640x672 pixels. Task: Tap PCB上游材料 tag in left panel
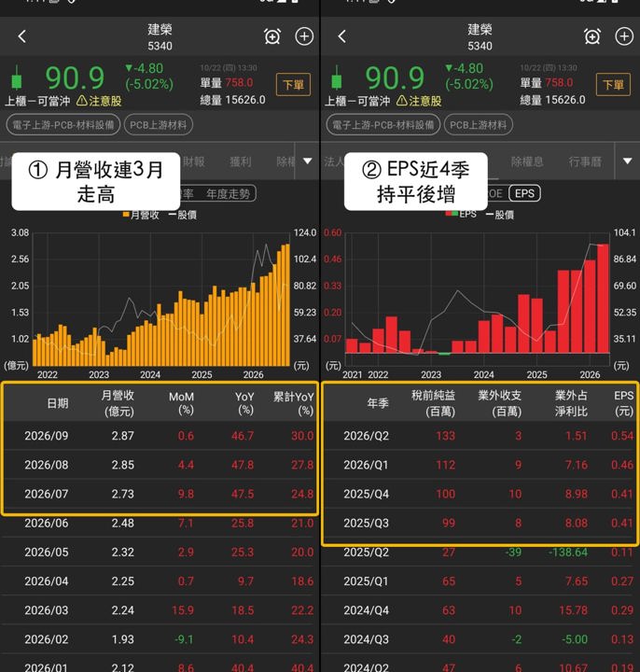[x=159, y=125]
